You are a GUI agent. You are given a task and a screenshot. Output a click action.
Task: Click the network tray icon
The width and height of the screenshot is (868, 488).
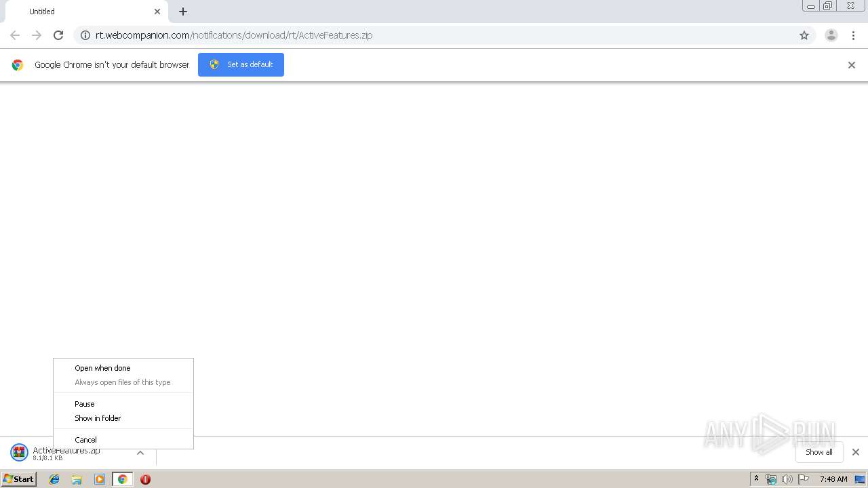(771, 479)
